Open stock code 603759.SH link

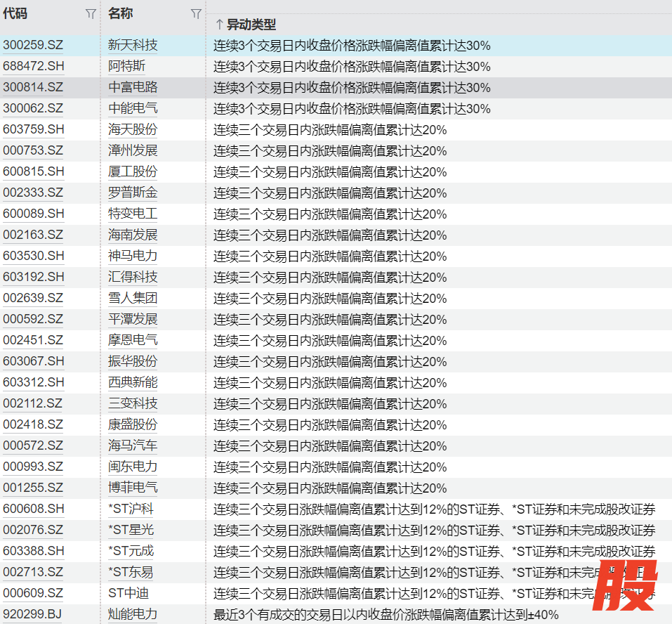click(33, 130)
